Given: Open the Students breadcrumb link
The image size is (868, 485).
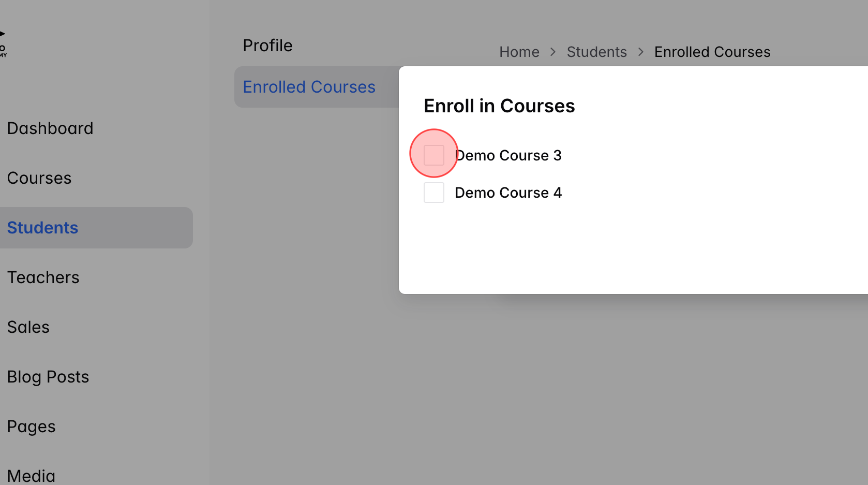Looking at the screenshot, I should coord(597,52).
